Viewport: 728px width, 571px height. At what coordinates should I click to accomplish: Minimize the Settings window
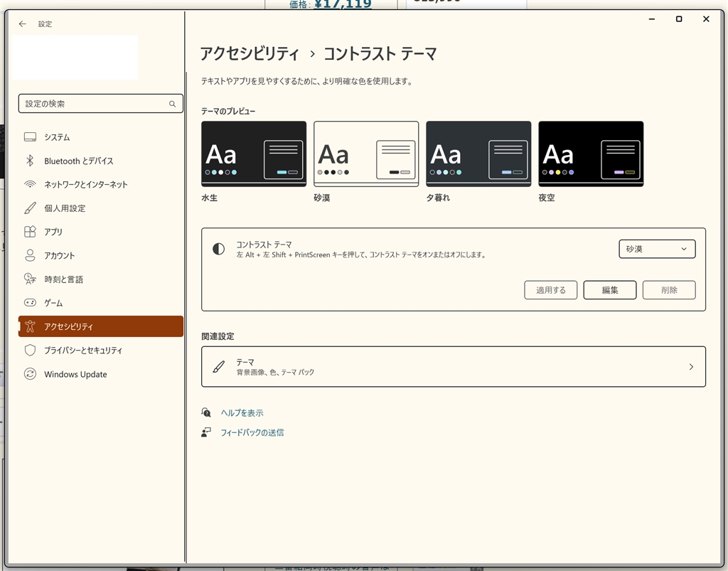[x=652, y=19]
